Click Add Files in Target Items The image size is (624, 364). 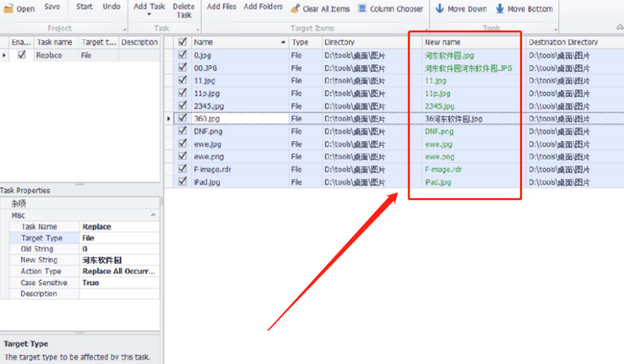pyautogui.click(x=222, y=7)
